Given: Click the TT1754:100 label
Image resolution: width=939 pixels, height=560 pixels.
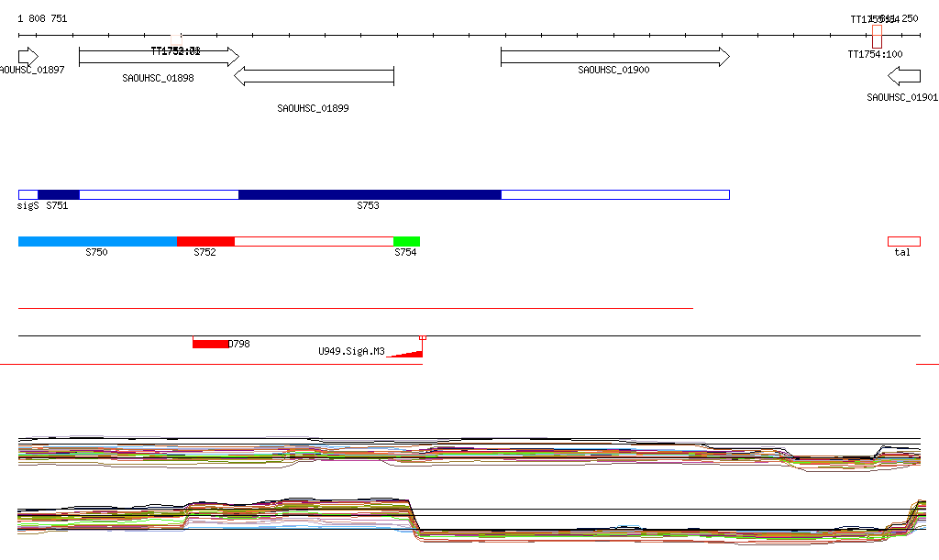Looking at the screenshot, I should click(x=876, y=54).
